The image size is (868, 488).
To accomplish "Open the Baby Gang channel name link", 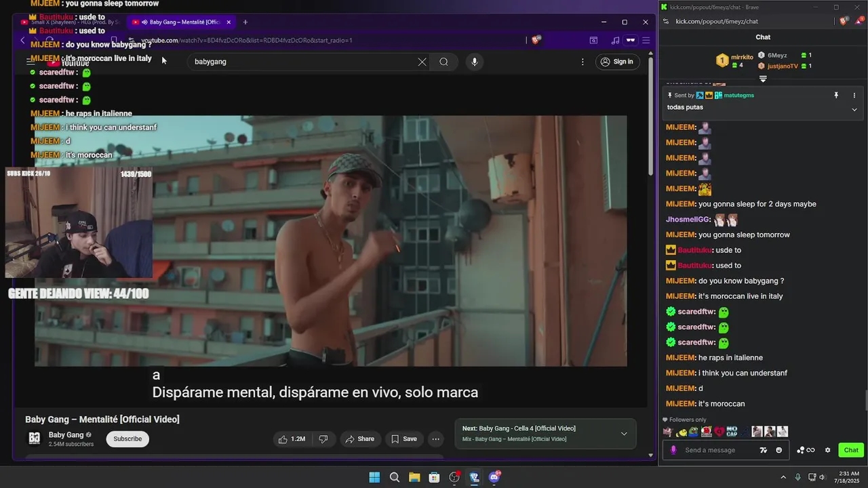I will pos(66,435).
